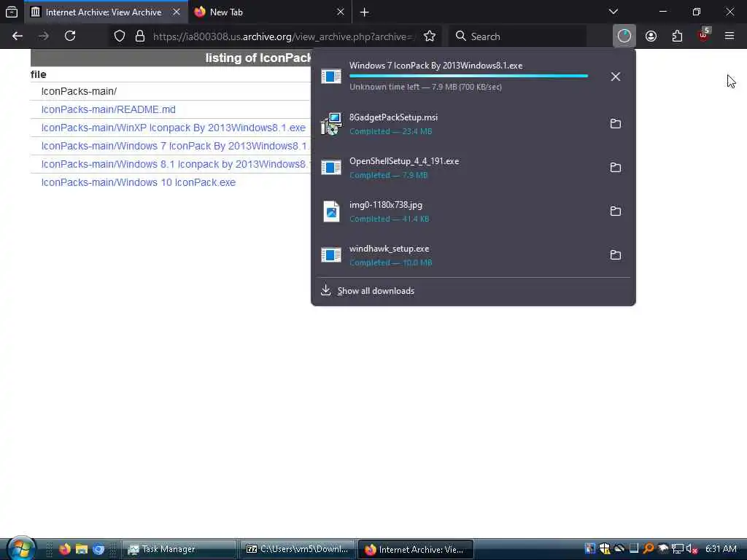Go back to the previous page
This screenshot has width=747, height=560.
click(18, 36)
